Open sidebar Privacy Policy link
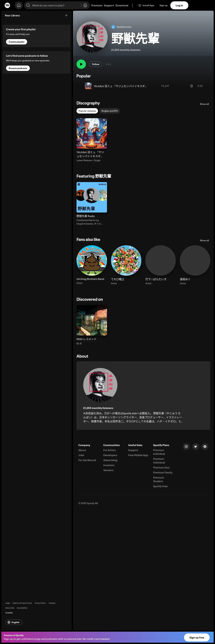The height and width of the screenshot is (644, 215). click(x=40, y=603)
